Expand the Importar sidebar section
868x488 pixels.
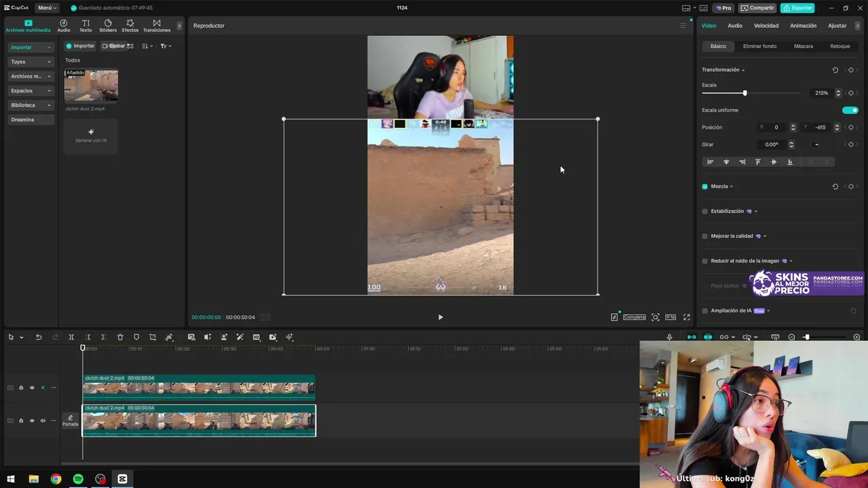31,47
